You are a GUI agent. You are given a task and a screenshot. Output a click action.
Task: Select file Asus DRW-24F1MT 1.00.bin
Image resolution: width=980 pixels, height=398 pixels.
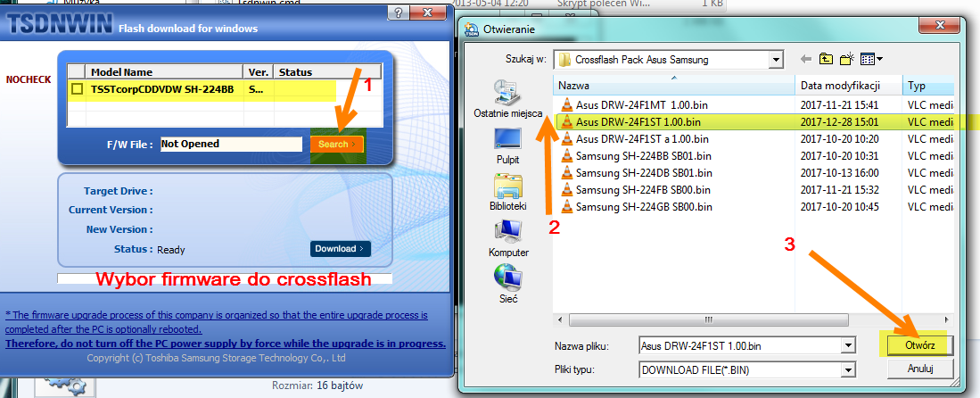pyautogui.click(x=641, y=104)
